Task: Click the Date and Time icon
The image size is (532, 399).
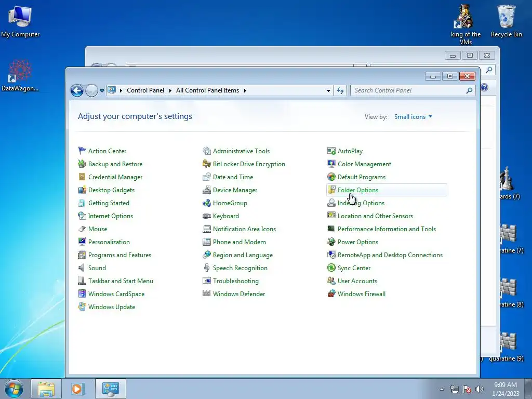Action: 207,177
